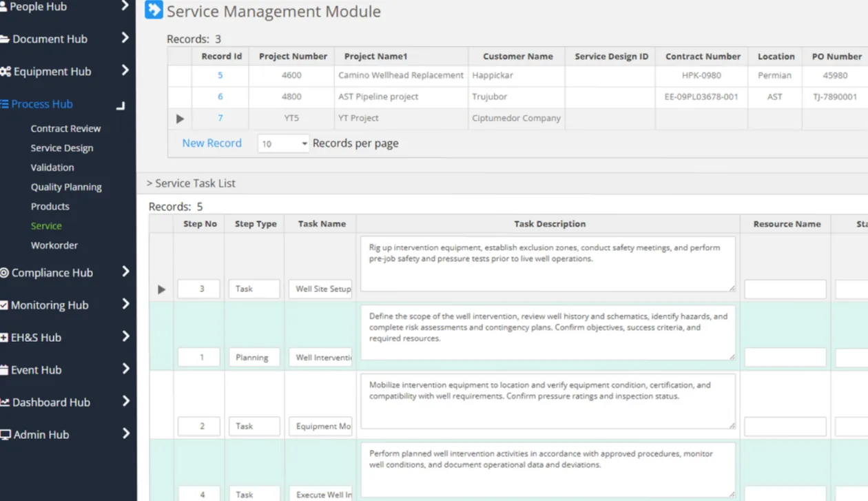The image size is (868, 501).
Task: Click the Event Hub calendar icon
Action: 4,370
